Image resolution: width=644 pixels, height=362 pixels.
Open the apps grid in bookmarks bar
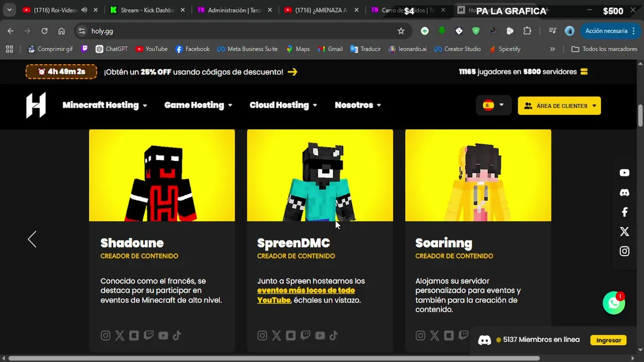coord(9,49)
